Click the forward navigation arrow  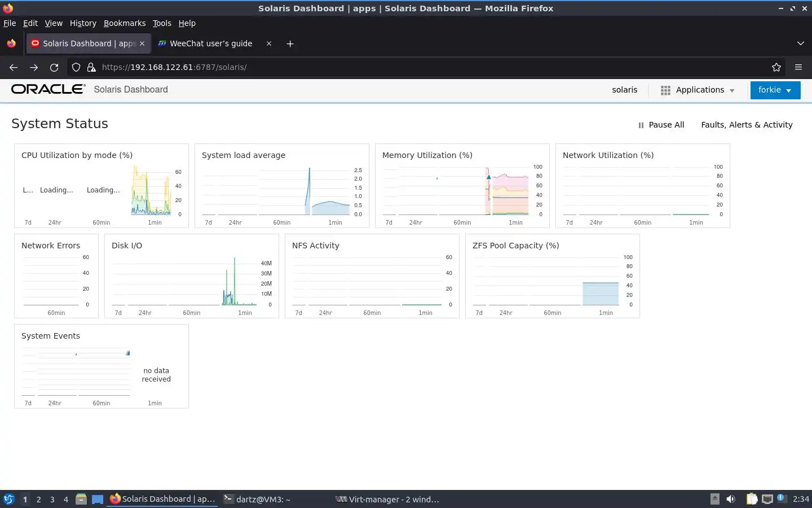[x=34, y=67]
